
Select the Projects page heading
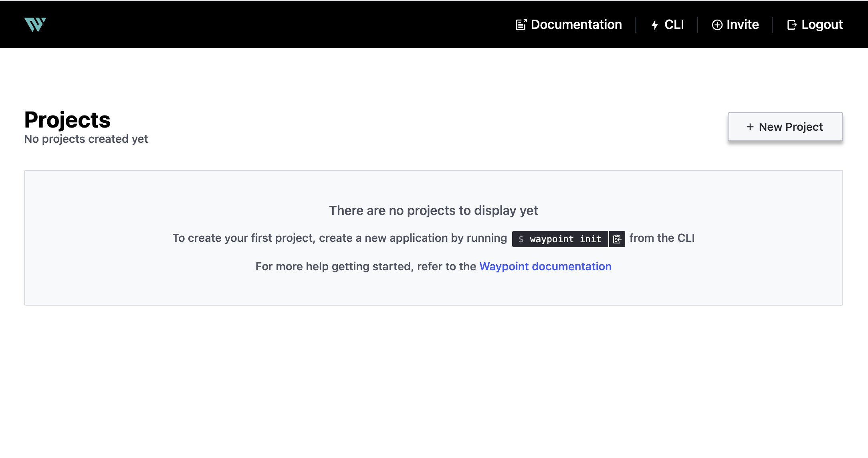67,119
